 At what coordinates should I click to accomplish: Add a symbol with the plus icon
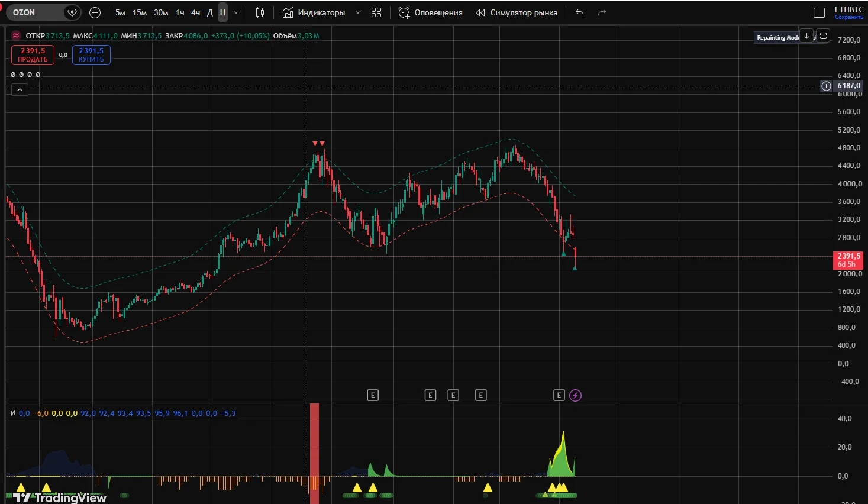click(x=95, y=12)
